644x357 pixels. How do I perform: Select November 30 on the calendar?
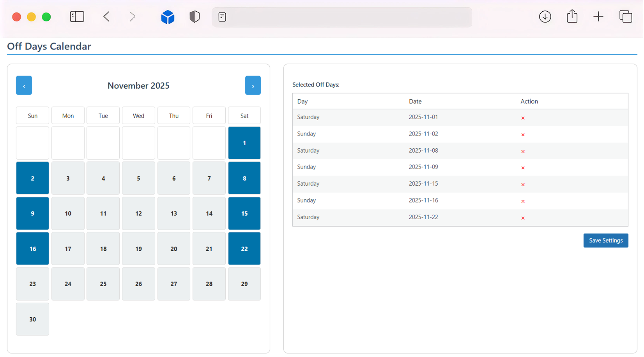(x=33, y=319)
